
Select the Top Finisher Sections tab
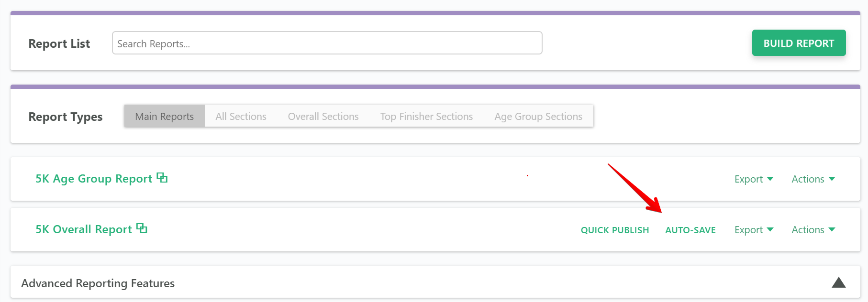coord(426,116)
